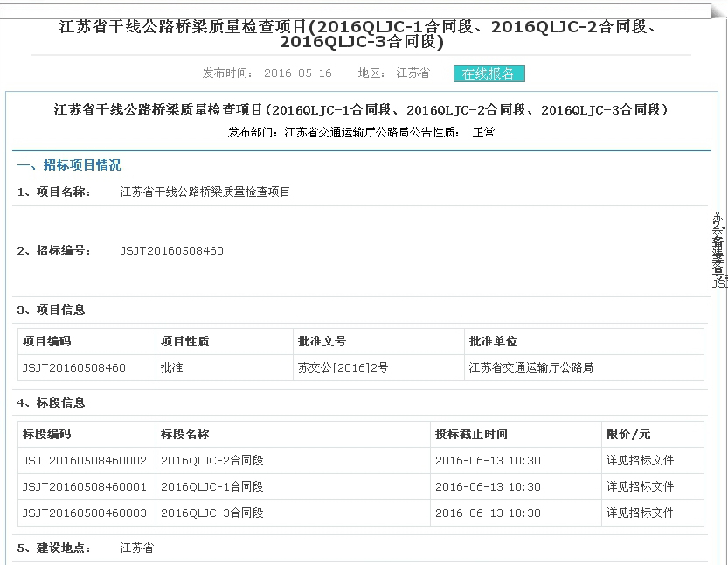Image resolution: width=728 pixels, height=565 pixels.
Task: Click 投标截止时间 for the 2016QLJC-3 row
Action: coord(488,513)
